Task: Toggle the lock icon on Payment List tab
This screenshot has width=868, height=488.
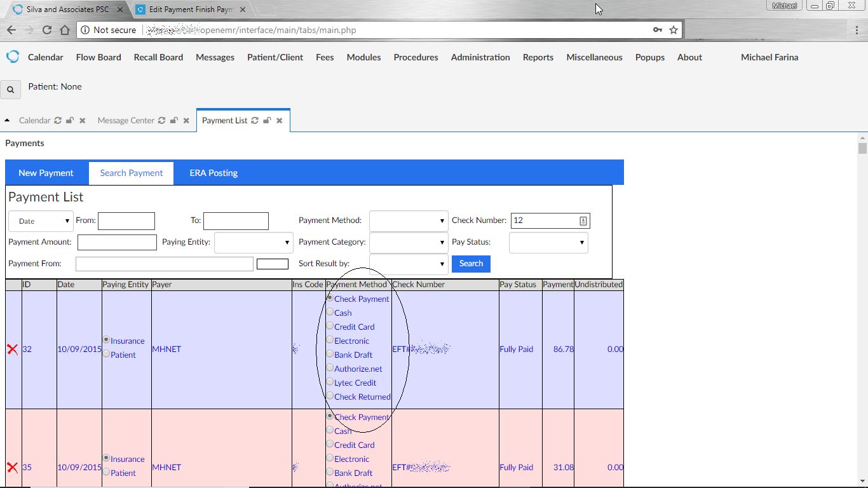Action: 267,120
